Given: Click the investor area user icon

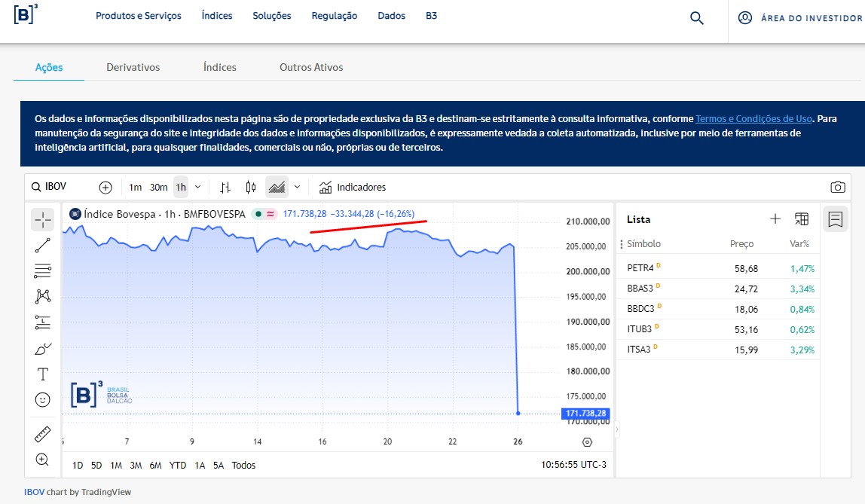Looking at the screenshot, I should [x=744, y=17].
